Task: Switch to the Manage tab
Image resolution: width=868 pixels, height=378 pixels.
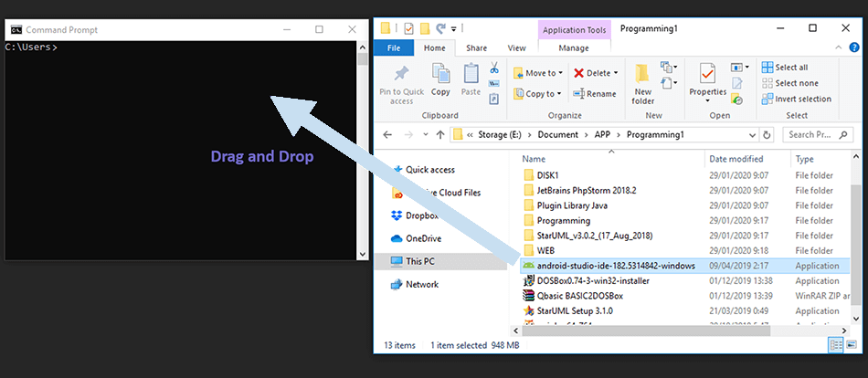Action: tap(574, 48)
